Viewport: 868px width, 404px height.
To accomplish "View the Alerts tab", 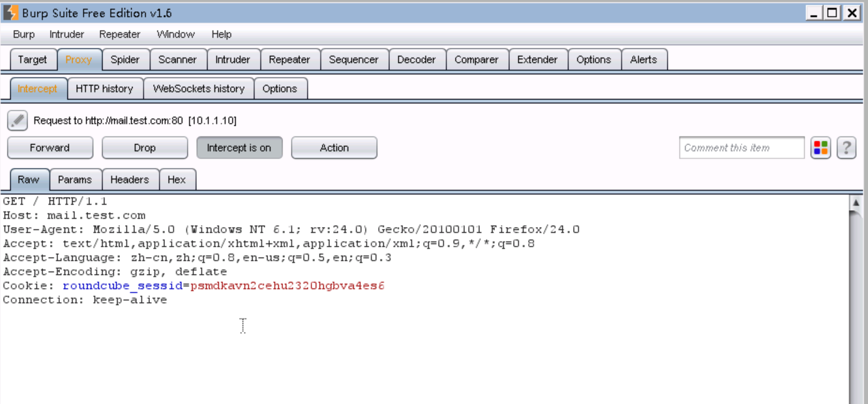I will click(x=644, y=59).
